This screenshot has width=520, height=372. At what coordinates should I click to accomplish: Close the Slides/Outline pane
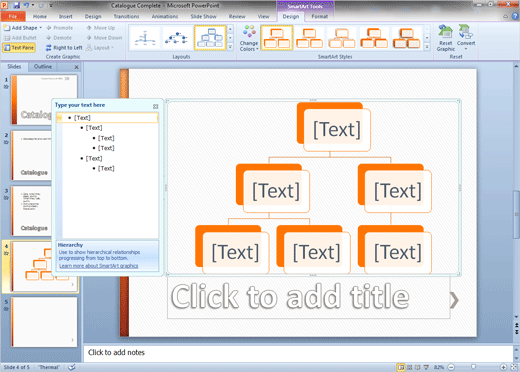[x=76, y=67]
